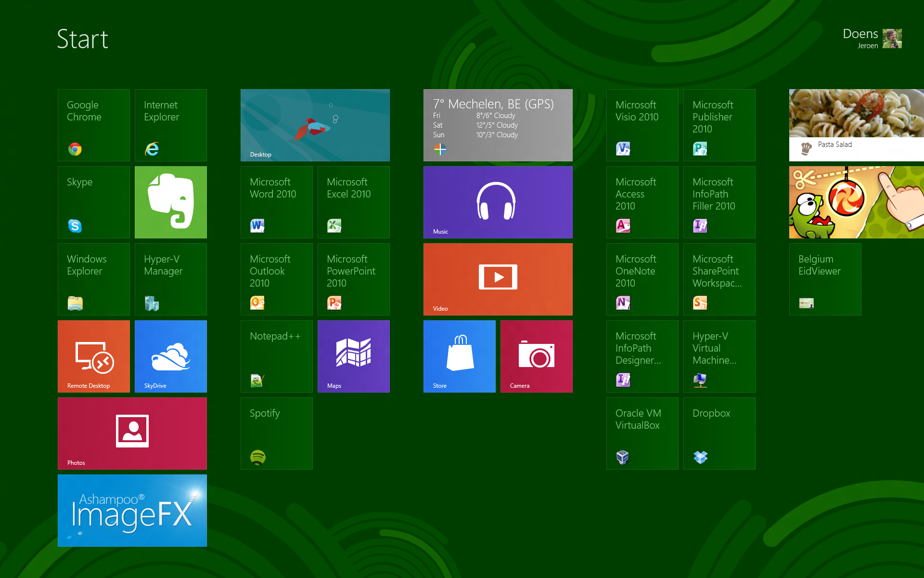Open the Google Chrome tile

tap(94, 125)
